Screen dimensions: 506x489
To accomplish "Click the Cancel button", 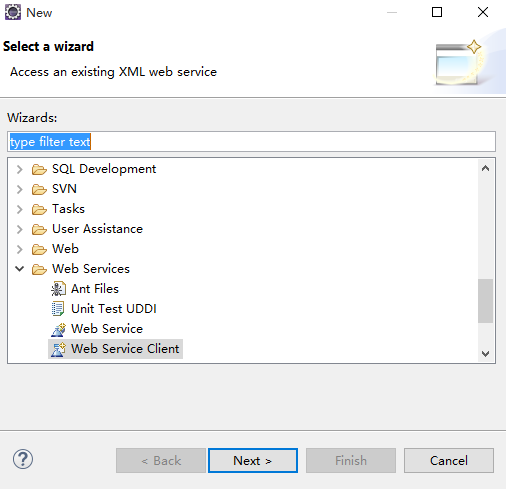I will [x=449, y=460].
